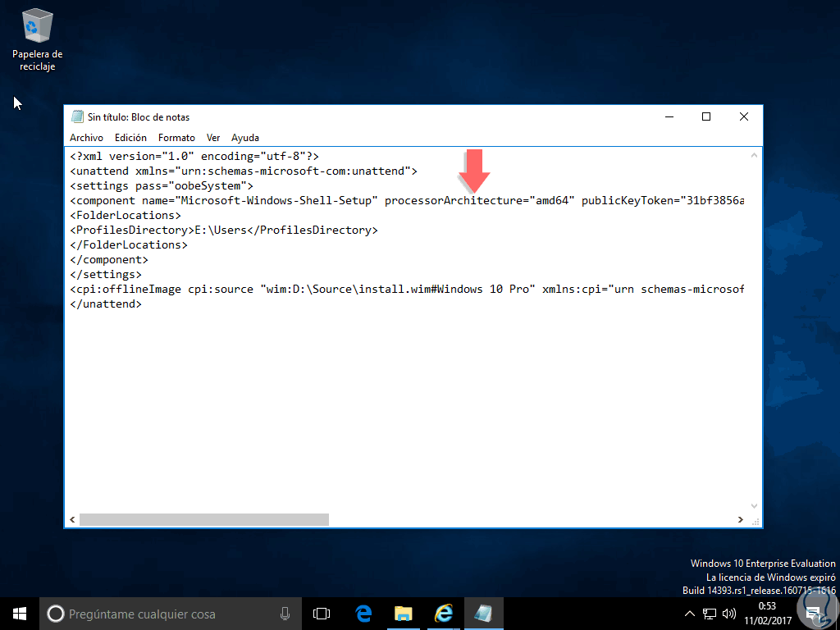Open the taskbar clock and date
The image size is (840, 630).
[x=767, y=614]
